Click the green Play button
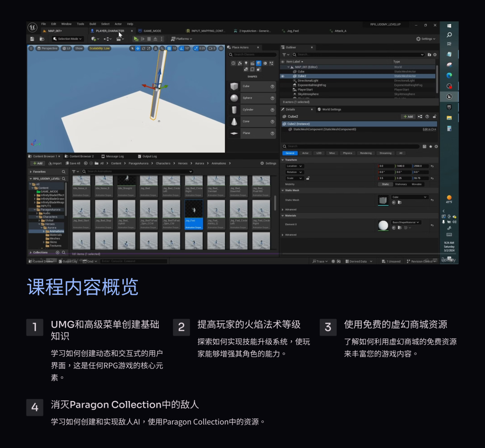This screenshot has width=485, height=448. point(136,39)
